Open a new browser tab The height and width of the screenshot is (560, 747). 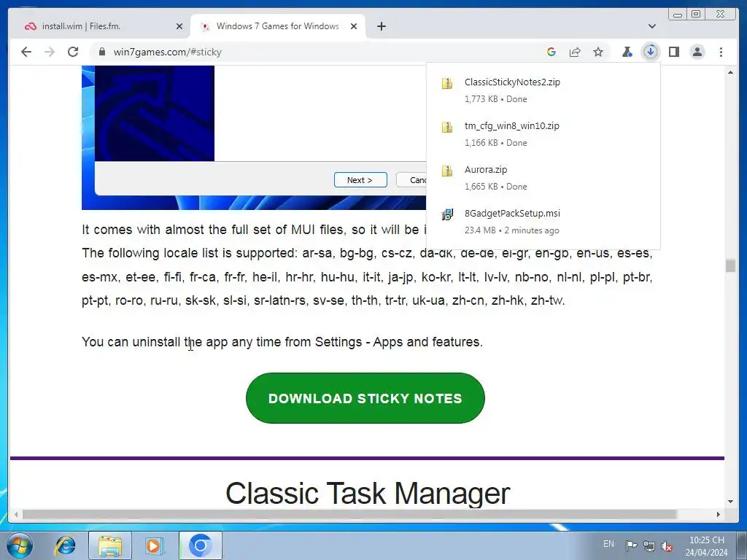click(x=382, y=26)
